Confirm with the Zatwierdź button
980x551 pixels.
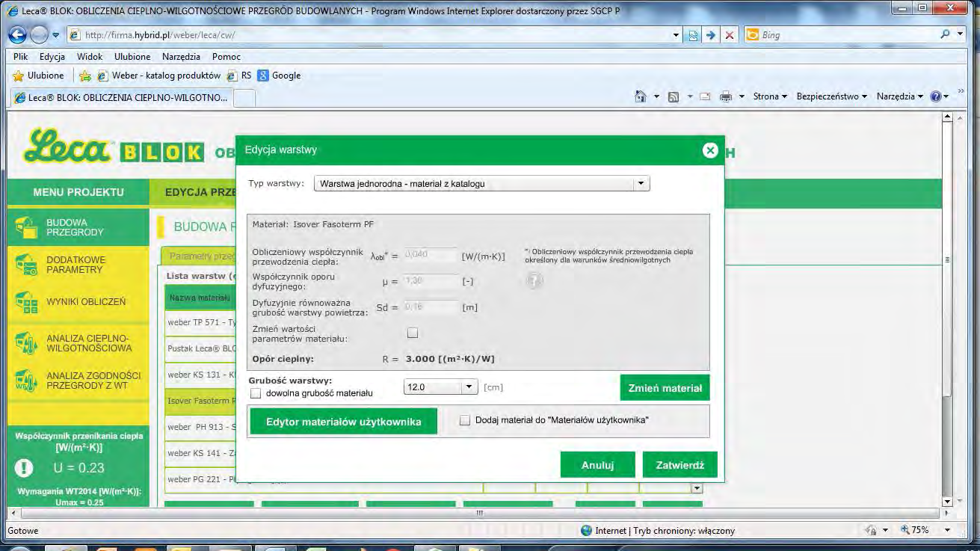pos(680,465)
